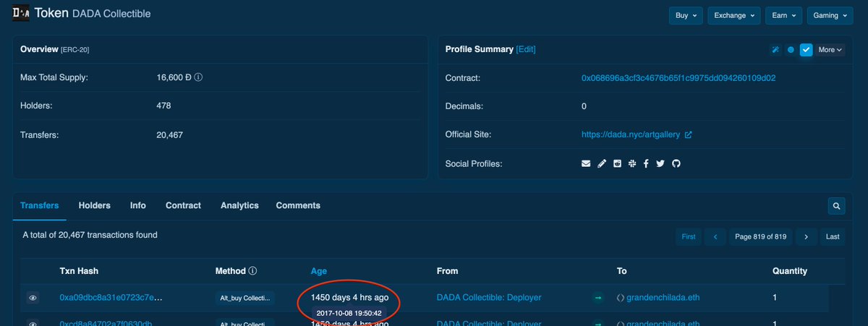Click the magic wand icon in Profile Summary
The height and width of the screenshot is (326, 868).
click(x=775, y=50)
